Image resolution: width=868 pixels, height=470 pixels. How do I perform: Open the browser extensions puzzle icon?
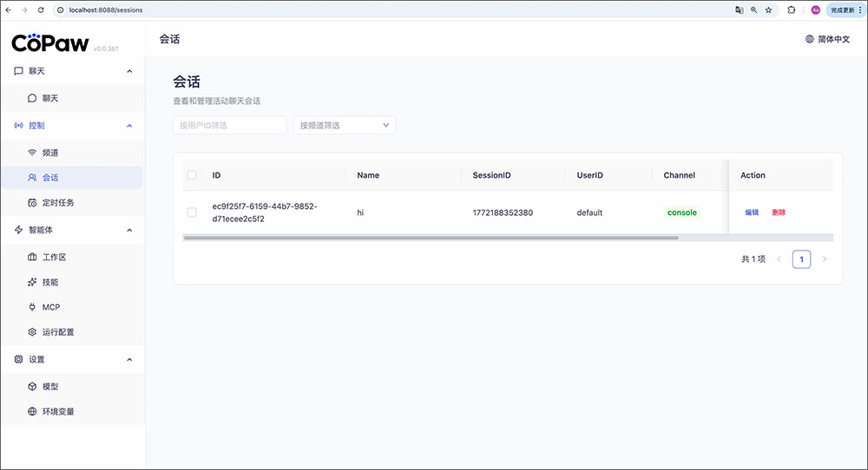[x=791, y=10]
